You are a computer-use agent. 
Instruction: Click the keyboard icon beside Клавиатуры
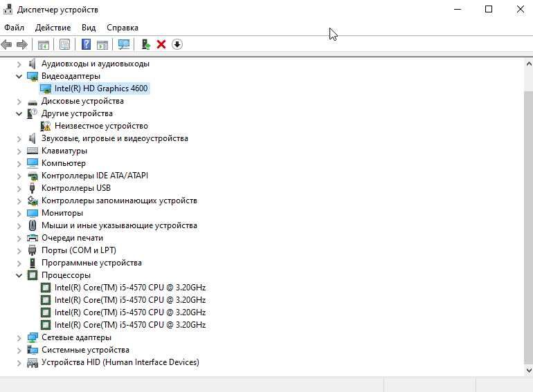[33, 151]
